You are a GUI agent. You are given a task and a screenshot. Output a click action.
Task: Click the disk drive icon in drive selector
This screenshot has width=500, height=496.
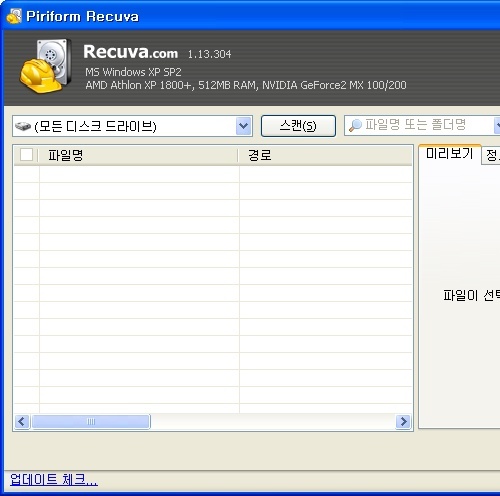coord(23,127)
